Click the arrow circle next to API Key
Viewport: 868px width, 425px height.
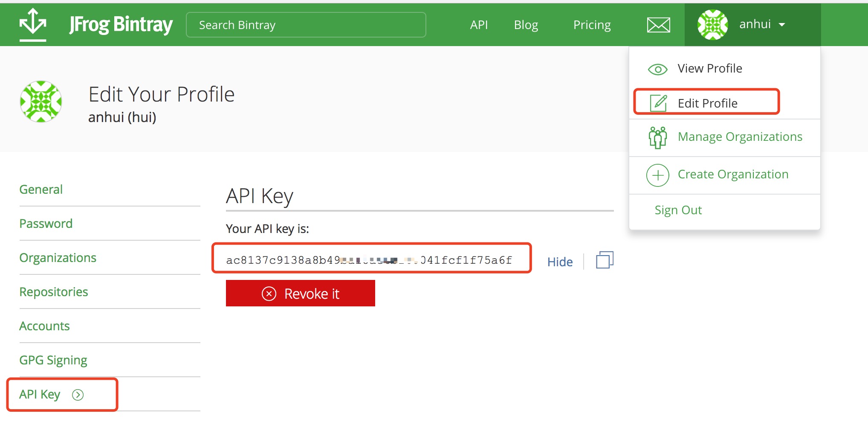[x=78, y=395]
